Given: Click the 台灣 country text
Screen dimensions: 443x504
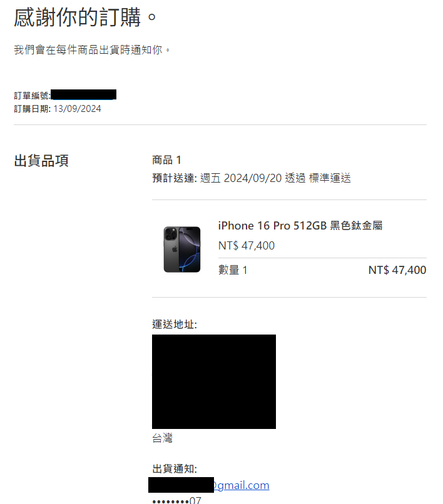Looking at the screenshot, I should point(163,438).
